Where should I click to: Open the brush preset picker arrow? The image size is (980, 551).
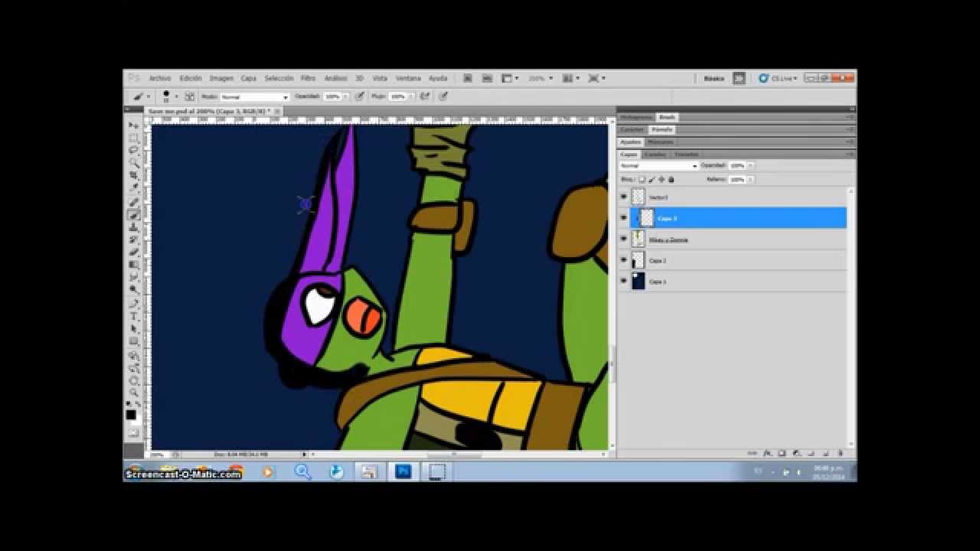(x=176, y=96)
